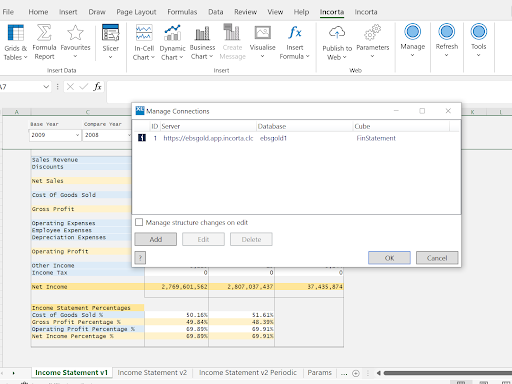Click the Insert Formula fx icon

pos(295,33)
